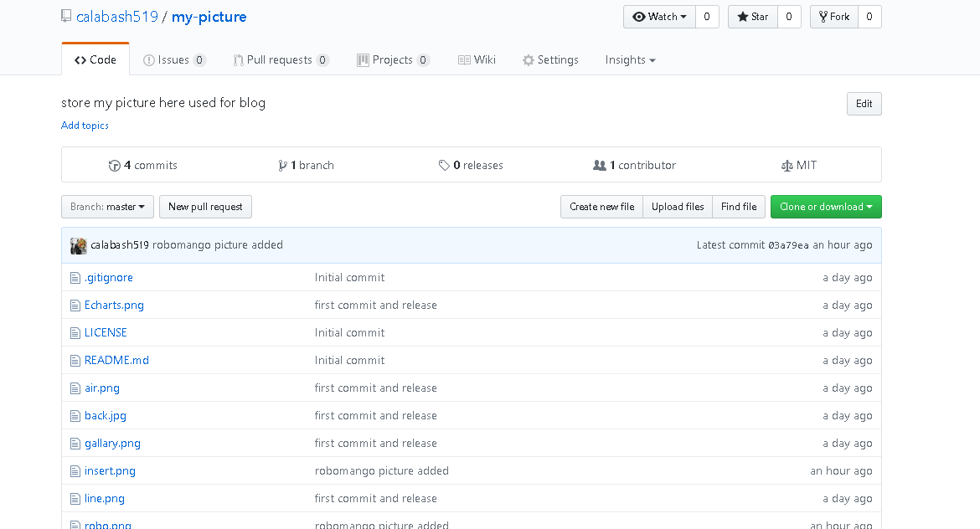Click the file icon next to line.png
980x529 pixels.
coord(75,498)
